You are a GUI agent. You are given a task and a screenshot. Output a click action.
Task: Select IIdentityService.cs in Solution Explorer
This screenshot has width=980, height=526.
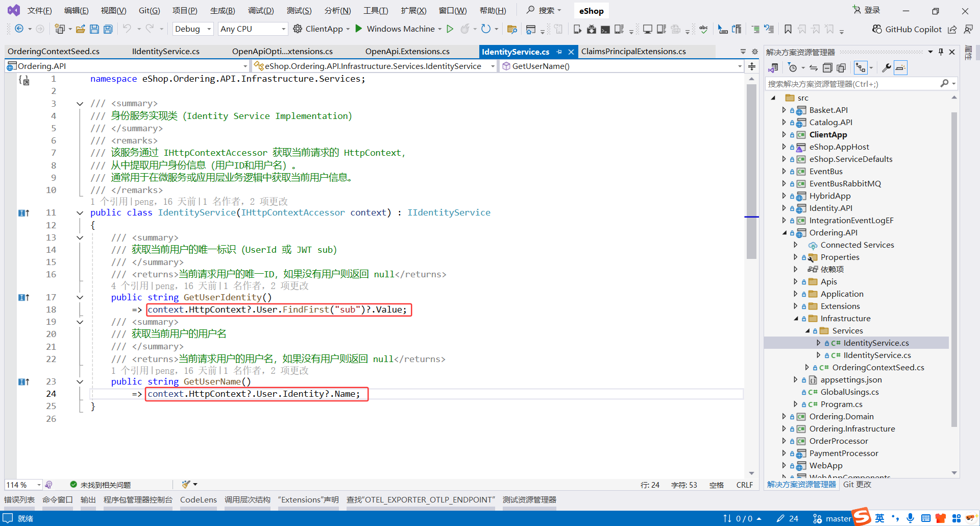pyautogui.click(x=877, y=355)
